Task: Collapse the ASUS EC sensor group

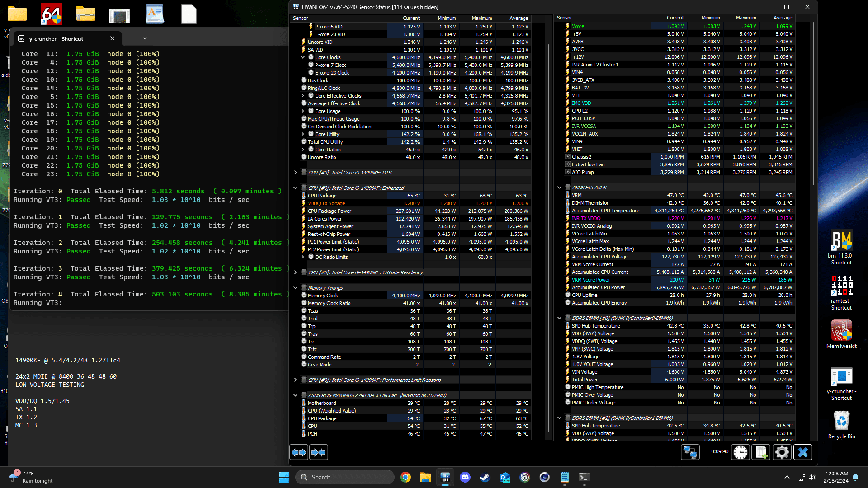Action: (x=559, y=188)
